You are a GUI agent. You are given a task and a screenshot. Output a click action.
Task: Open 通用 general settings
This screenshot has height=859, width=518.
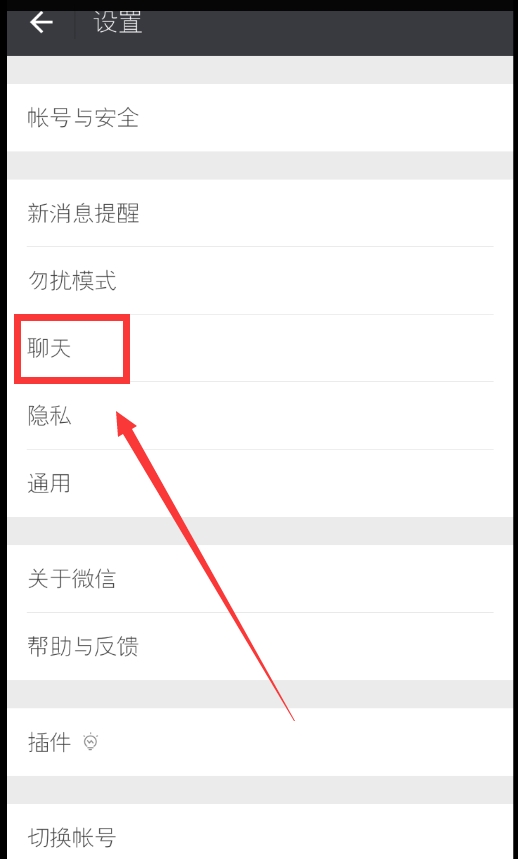tap(260, 483)
